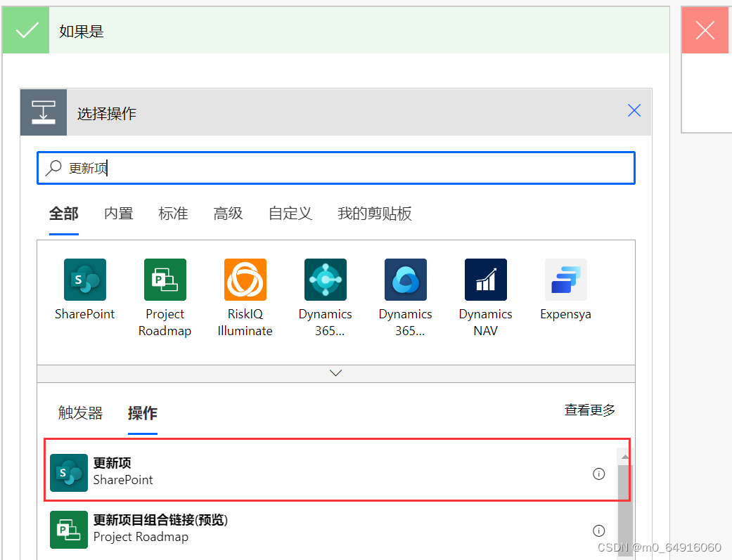Viewport: 732px width, 560px height.
Task: Open the 我的剪贴板 tab
Action: pos(374,214)
